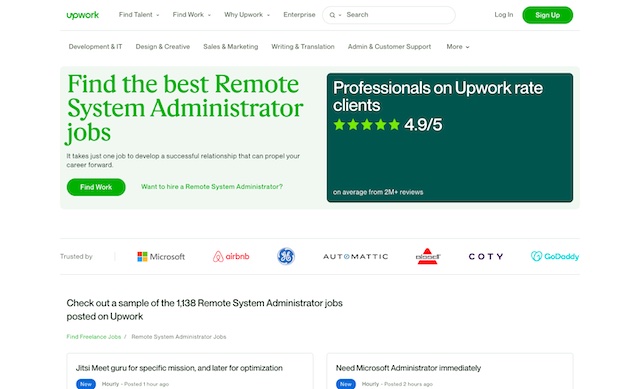Click the Upwork logo
This screenshot has width=640, height=389.
point(82,15)
